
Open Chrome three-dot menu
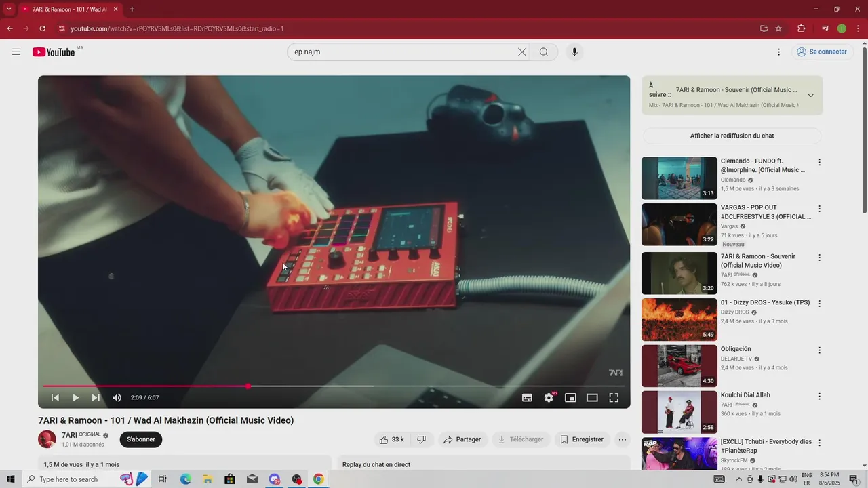pyautogui.click(x=859, y=28)
